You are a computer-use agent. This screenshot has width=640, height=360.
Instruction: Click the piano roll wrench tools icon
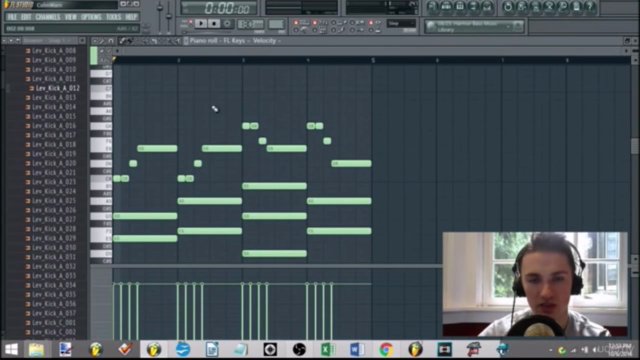[x=102, y=41]
